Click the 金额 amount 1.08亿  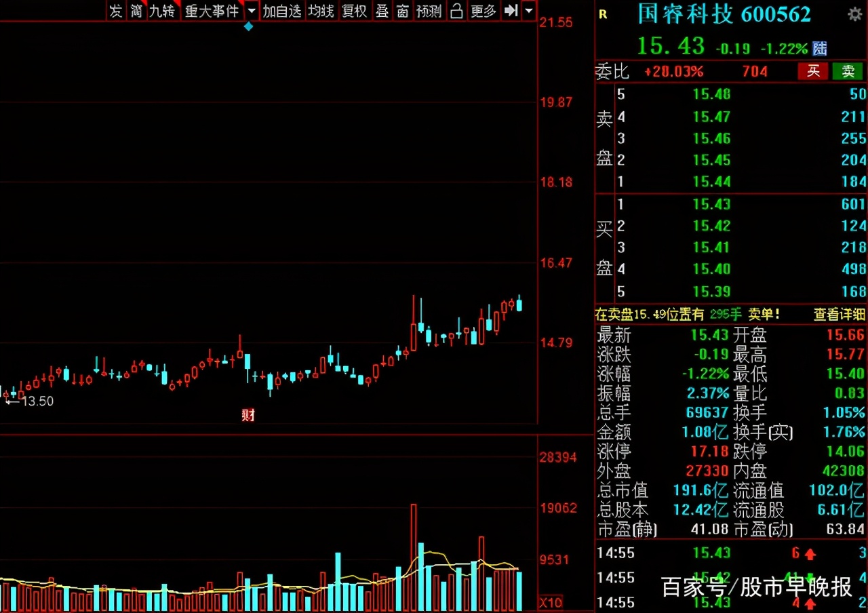point(705,432)
